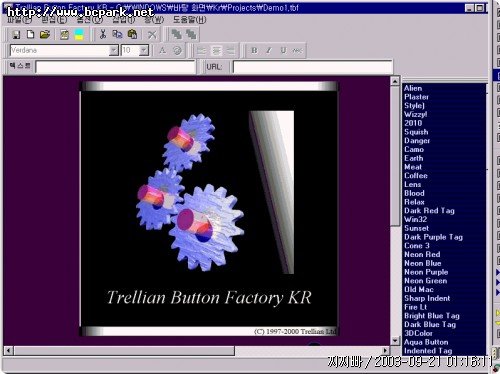This screenshot has width=500, height=374.
Task: Select the Neon Purple style
Action: (426, 272)
